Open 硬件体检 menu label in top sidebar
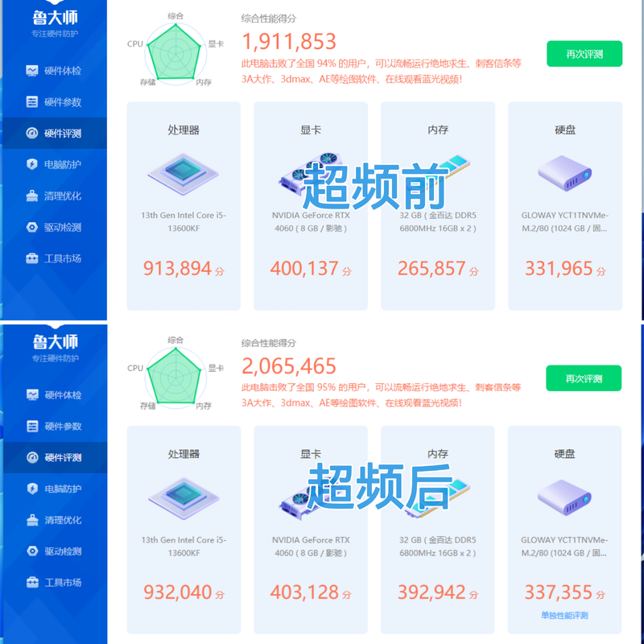This screenshot has height=644, width=644. coord(63,71)
